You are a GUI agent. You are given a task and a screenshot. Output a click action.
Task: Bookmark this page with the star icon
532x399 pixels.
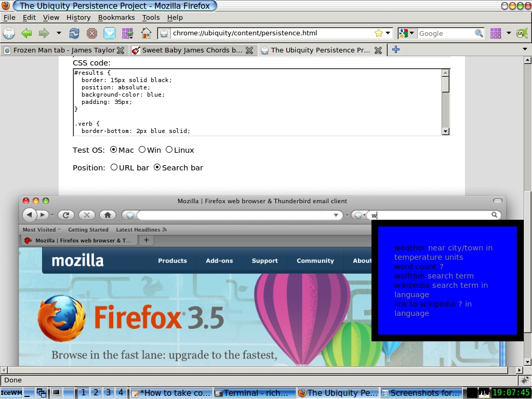(379, 33)
